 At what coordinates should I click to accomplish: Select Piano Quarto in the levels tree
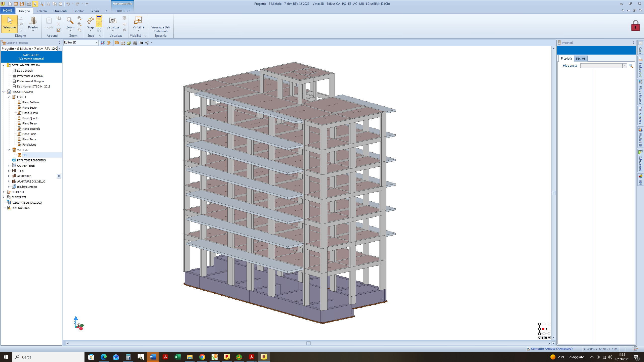tap(30, 118)
